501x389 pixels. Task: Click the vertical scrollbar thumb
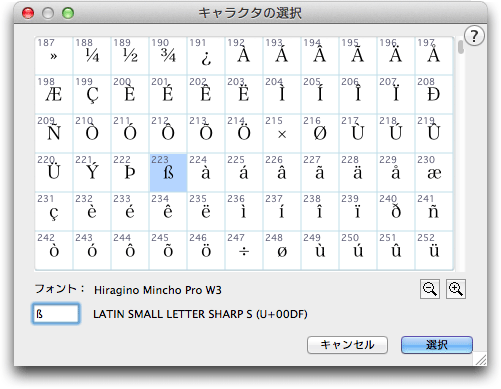[x=461, y=47]
